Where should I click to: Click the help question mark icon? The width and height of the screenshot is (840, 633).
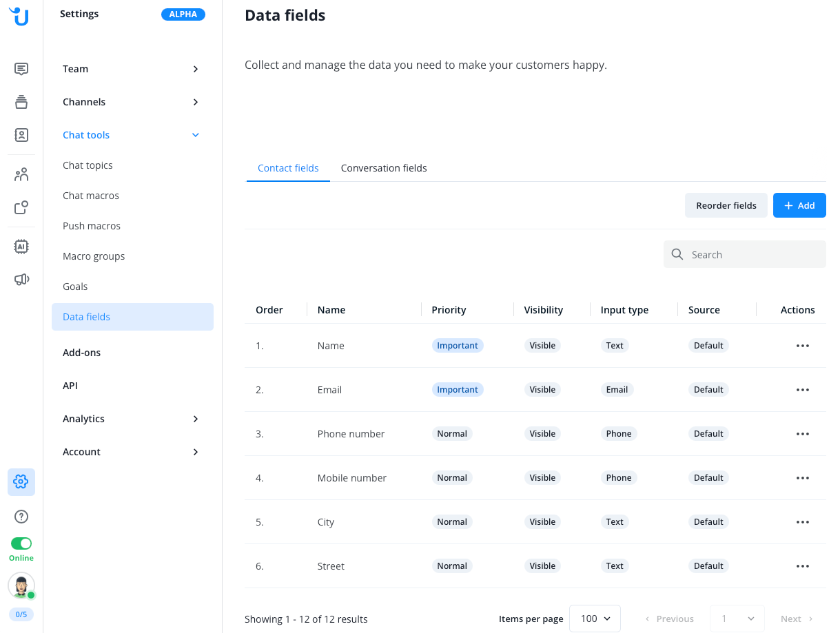[21, 517]
